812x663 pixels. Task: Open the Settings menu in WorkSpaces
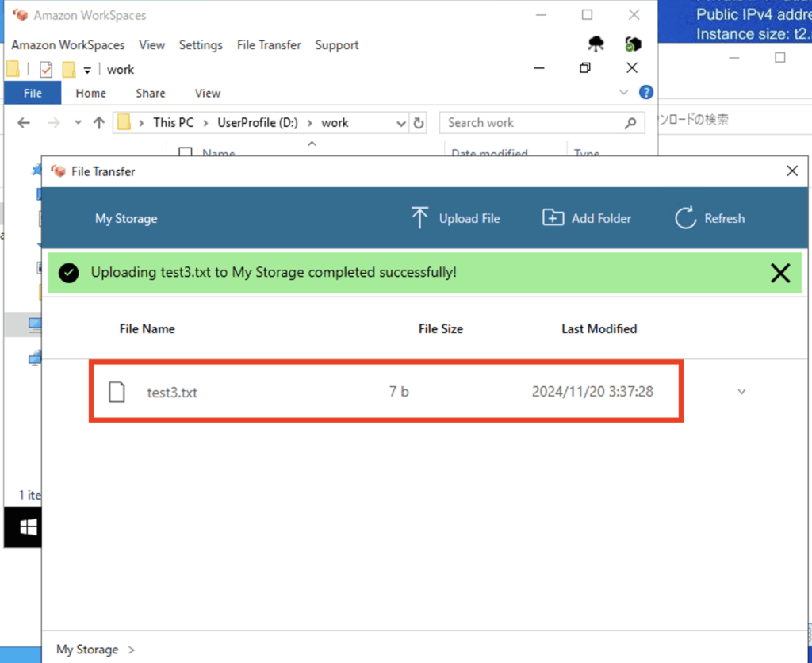pos(201,45)
